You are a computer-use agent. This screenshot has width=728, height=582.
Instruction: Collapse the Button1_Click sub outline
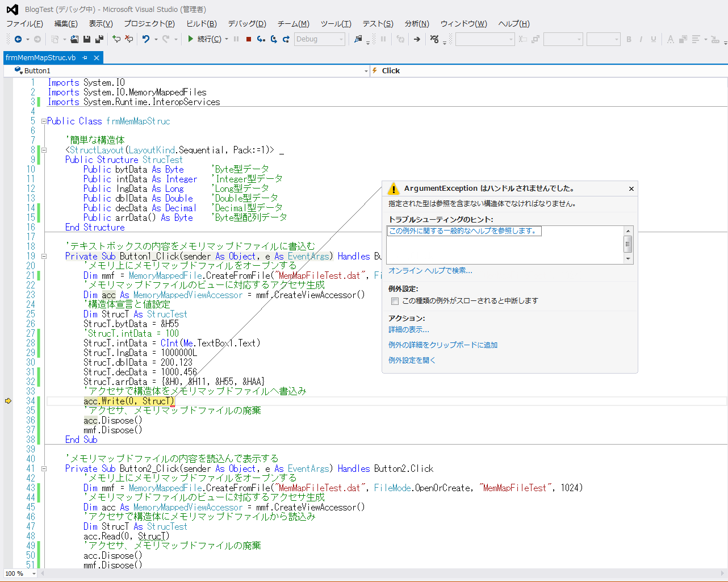click(x=44, y=257)
